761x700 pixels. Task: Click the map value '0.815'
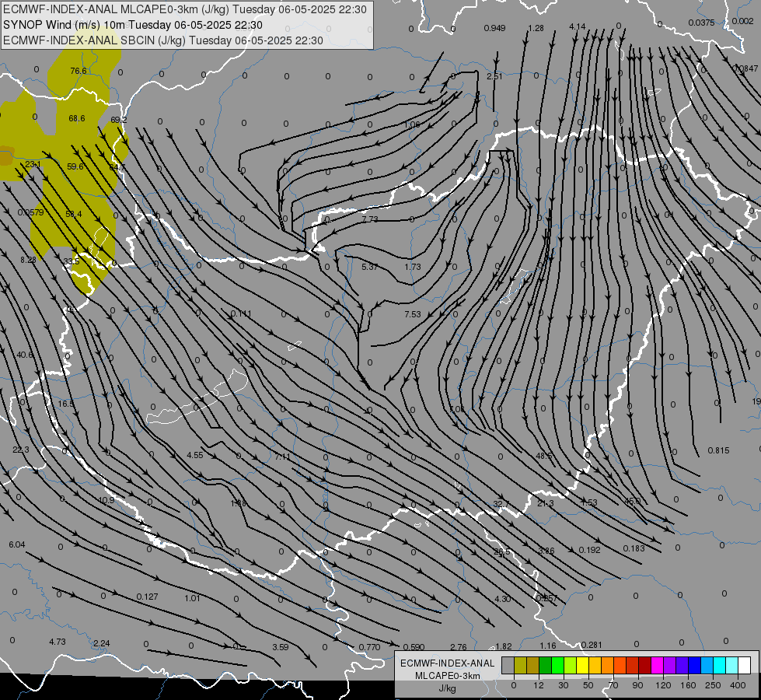tap(718, 450)
